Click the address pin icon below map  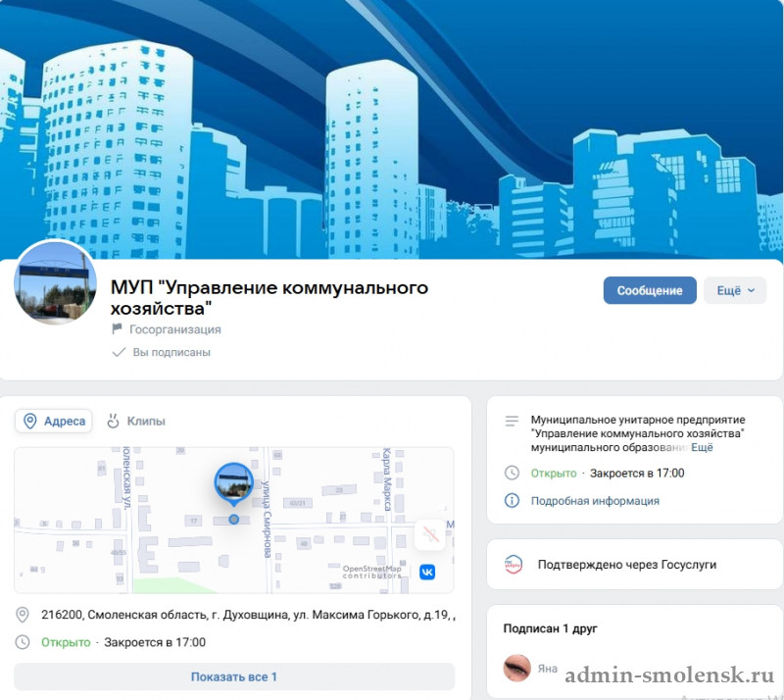(x=24, y=615)
